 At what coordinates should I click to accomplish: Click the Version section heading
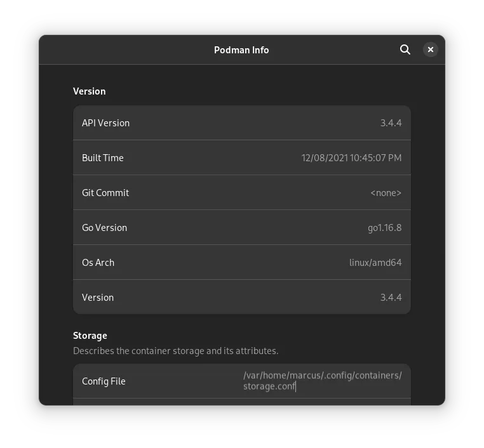pos(90,91)
